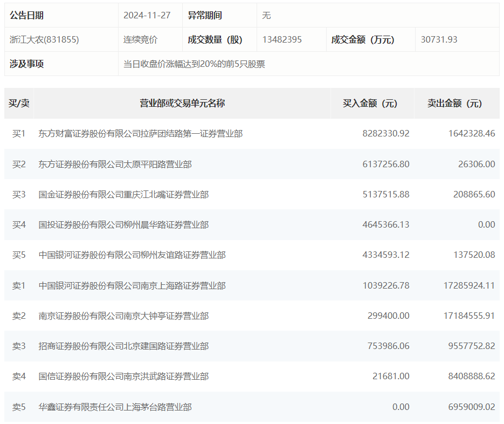Viewport: 504px width, 424px height.
Task: Click the 买2 row label
Action: 19,165
